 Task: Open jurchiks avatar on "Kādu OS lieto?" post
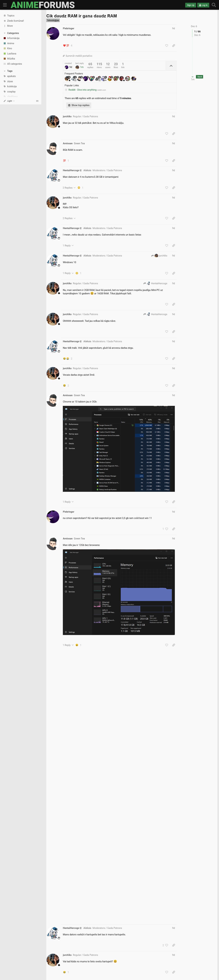click(52, 203)
